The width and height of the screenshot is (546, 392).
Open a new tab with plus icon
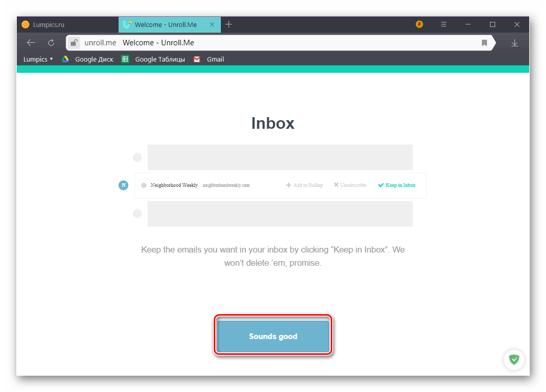229,24
